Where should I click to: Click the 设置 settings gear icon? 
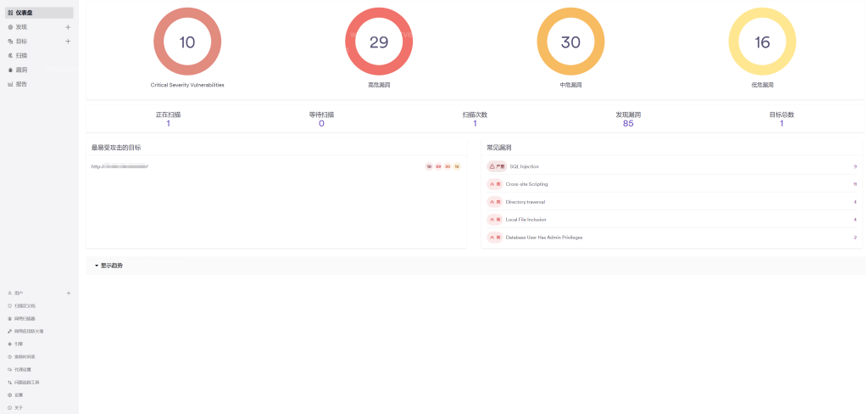point(9,394)
